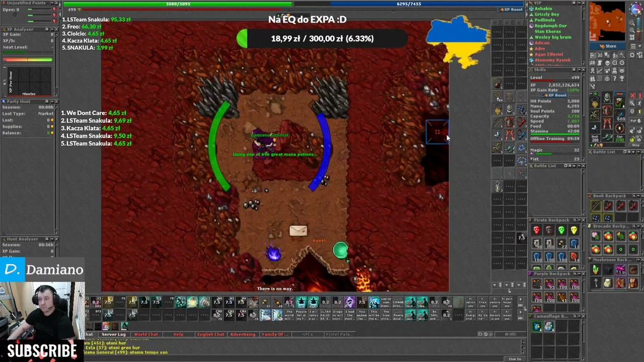This screenshot has width=644, height=362.
Task: Switch to English Chat tab
Action: (211, 334)
